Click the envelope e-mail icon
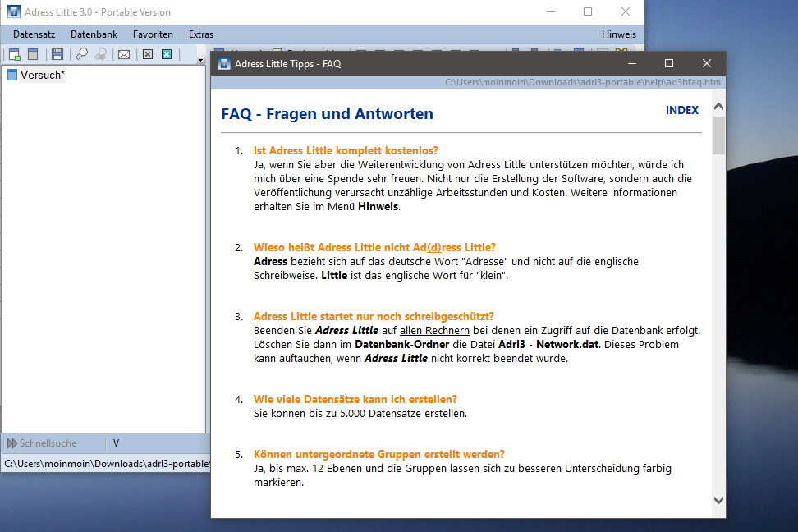The image size is (798, 532). [x=124, y=54]
